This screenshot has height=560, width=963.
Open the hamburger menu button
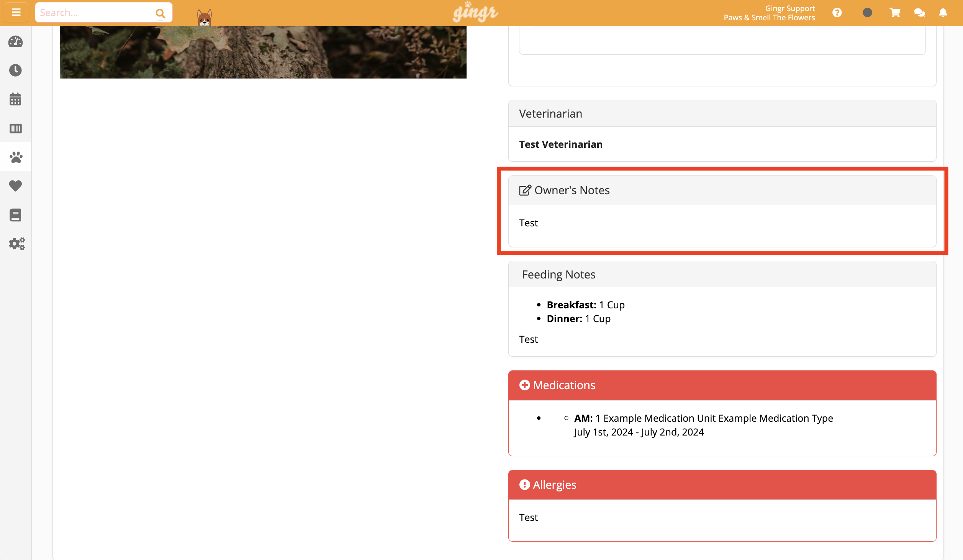tap(16, 13)
